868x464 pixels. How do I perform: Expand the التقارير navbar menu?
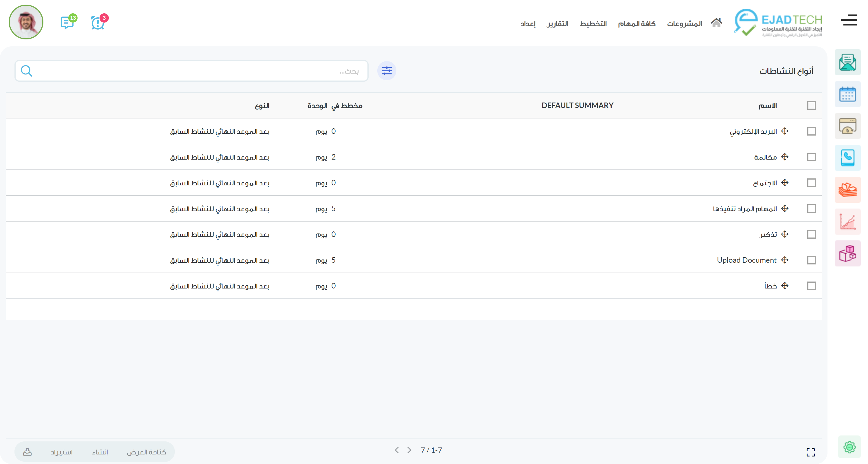coord(557,23)
